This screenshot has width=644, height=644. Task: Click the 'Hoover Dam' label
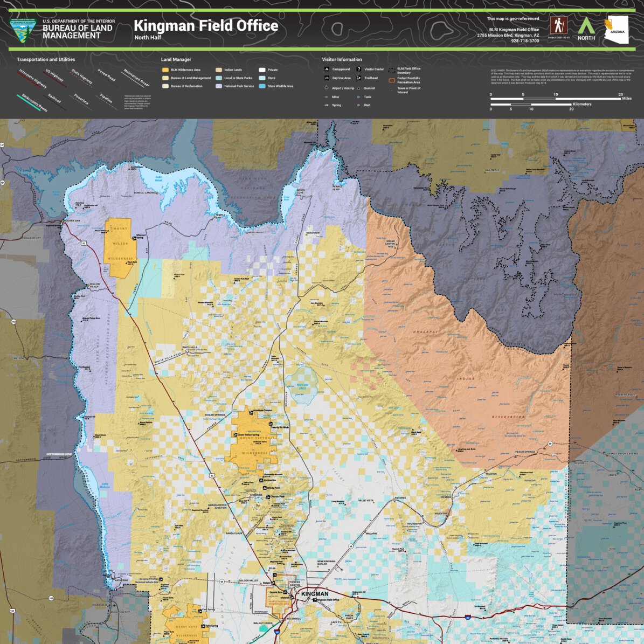point(72,220)
